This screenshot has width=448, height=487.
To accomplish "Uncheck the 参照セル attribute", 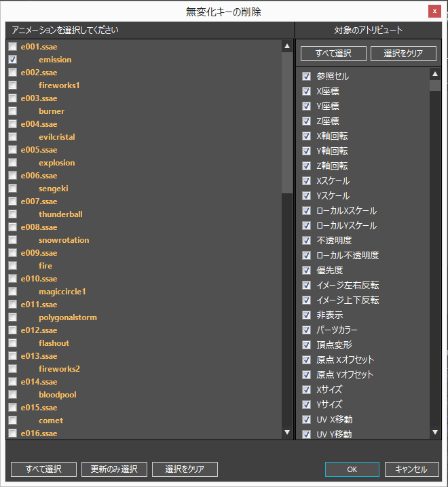I will pyautogui.click(x=307, y=76).
